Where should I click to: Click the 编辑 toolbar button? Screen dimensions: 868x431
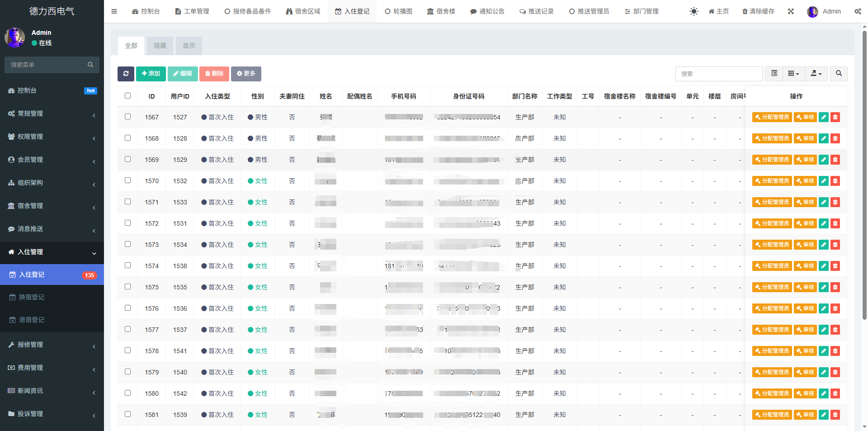pyautogui.click(x=183, y=74)
